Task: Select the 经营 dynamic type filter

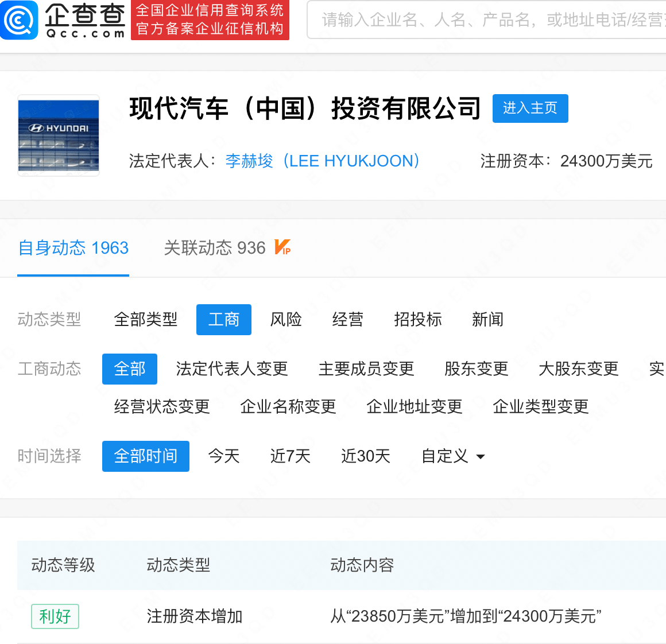Action: coord(348,320)
